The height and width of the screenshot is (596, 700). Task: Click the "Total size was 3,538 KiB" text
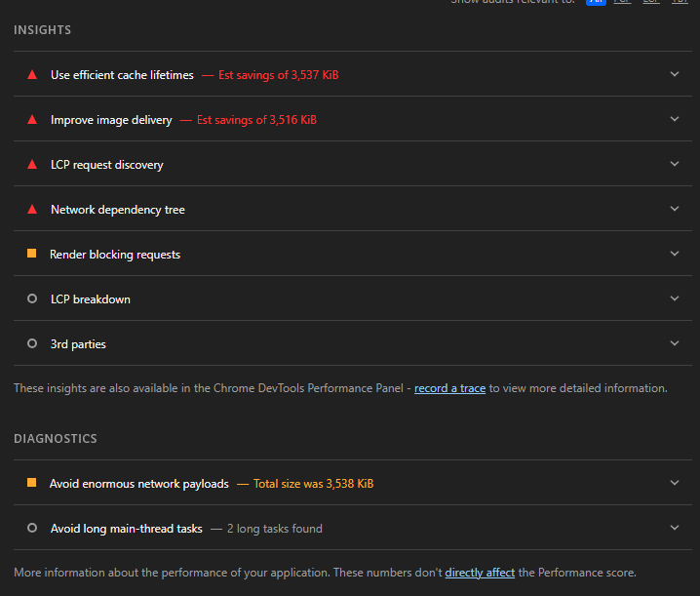click(x=313, y=484)
